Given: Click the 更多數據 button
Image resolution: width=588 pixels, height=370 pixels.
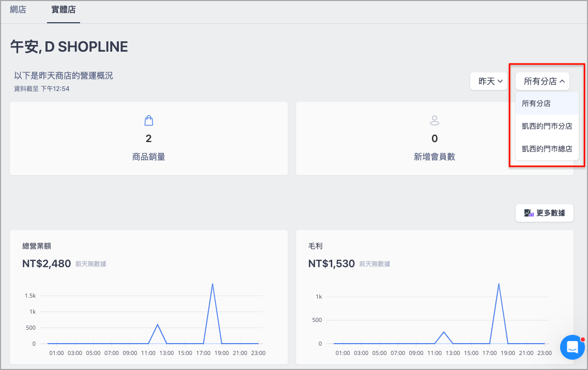Looking at the screenshot, I should tap(545, 213).
